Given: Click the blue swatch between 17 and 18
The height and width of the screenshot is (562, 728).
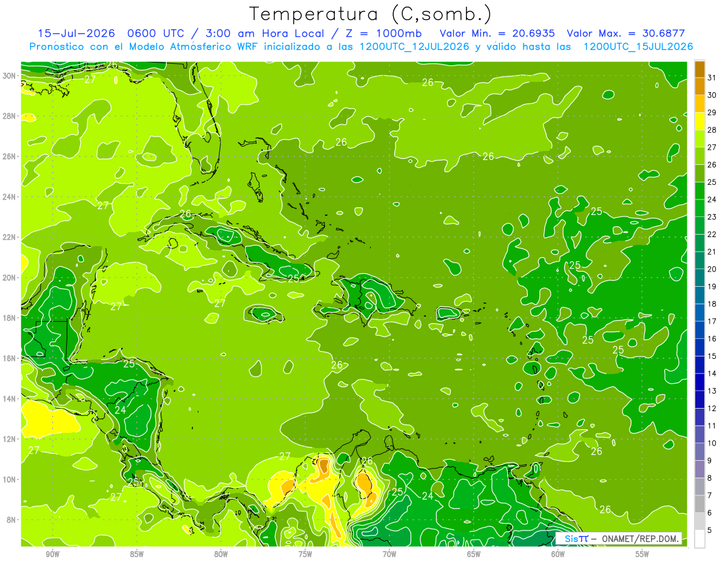Looking at the screenshot, I should 699,312.
